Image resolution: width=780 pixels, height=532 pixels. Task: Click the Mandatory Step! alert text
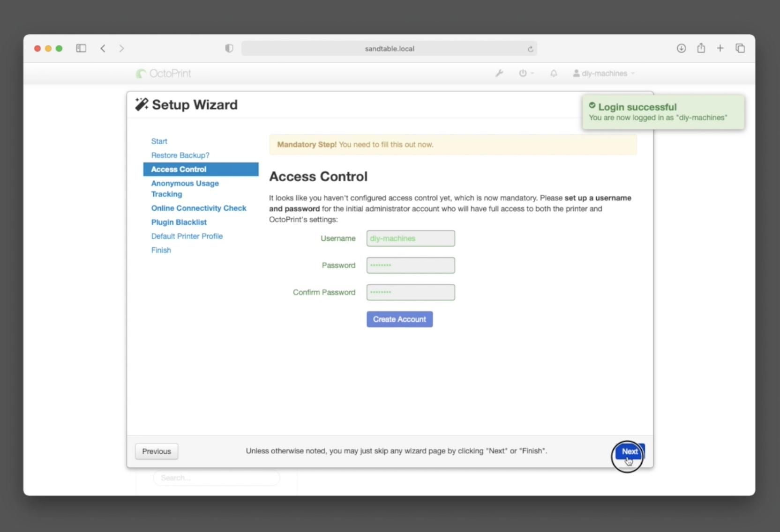point(355,144)
